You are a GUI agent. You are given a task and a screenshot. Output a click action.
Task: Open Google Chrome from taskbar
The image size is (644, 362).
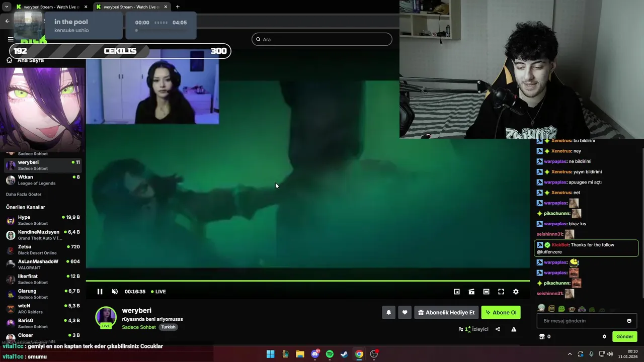pyautogui.click(x=359, y=354)
